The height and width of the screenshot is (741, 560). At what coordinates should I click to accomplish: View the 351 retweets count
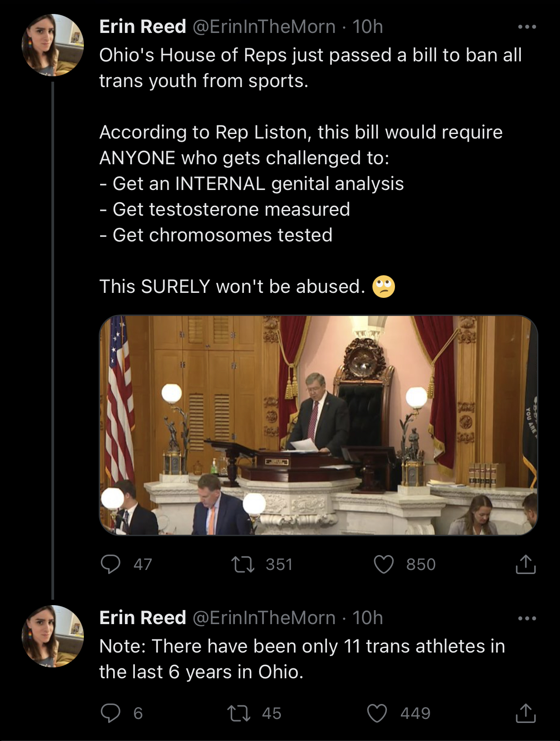click(279, 564)
